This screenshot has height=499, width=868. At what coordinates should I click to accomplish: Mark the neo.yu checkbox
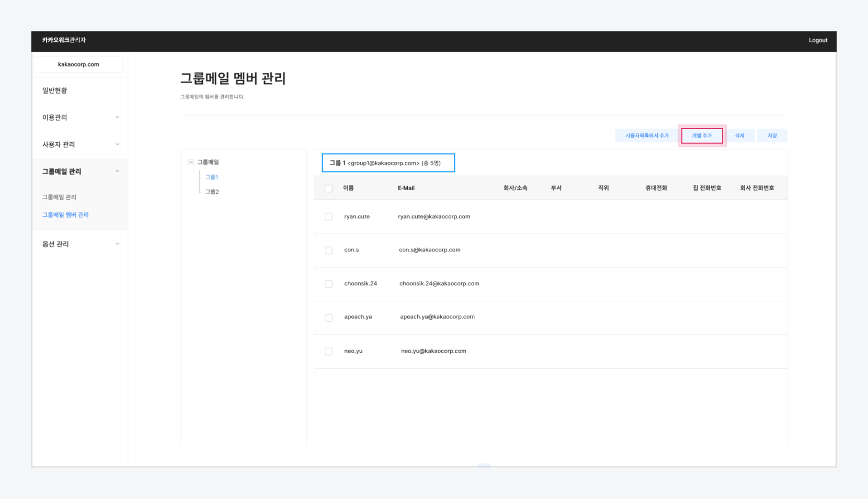[x=328, y=352]
